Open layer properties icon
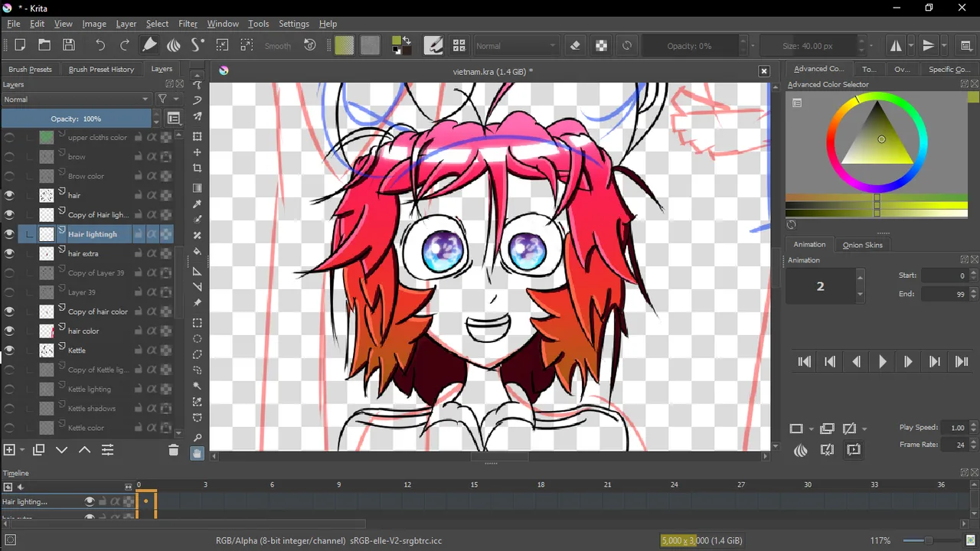This screenshot has width=980, height=551. 108,450
